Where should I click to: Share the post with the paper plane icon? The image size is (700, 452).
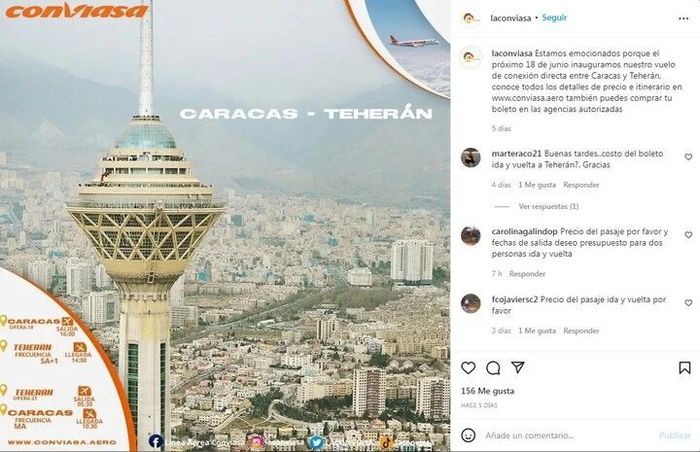click(517, 367)
